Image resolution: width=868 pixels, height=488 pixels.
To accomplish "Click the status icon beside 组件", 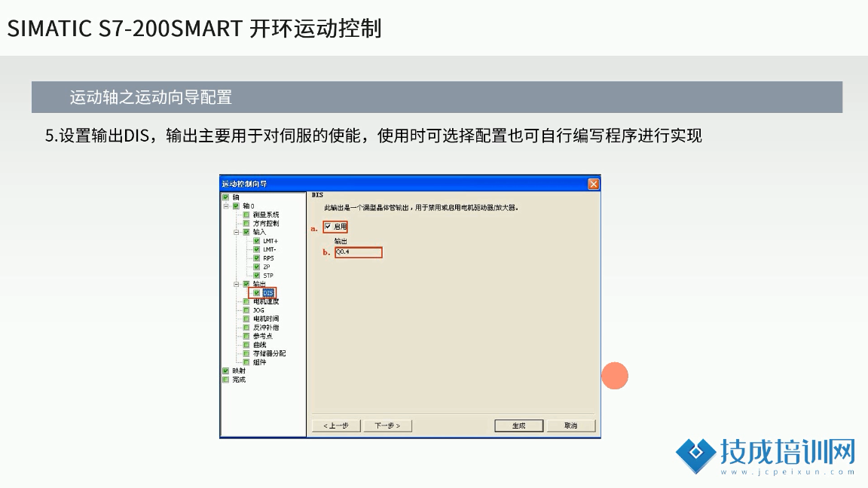I will [246, 361].
